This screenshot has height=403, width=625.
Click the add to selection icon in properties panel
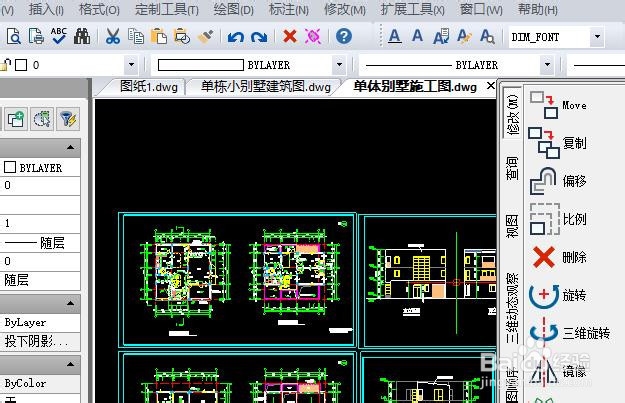[16, 119]
